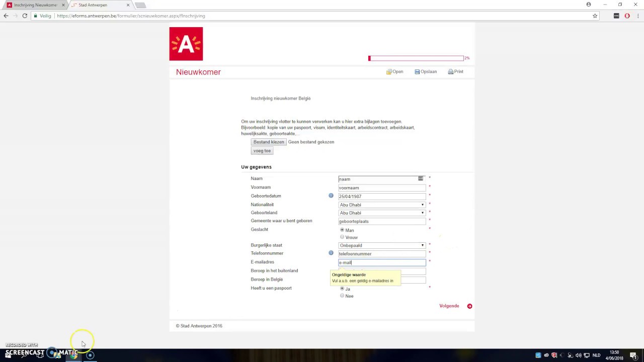Click the Open link
This screenshot has width=644, height=362.
(x=398, y=72)
